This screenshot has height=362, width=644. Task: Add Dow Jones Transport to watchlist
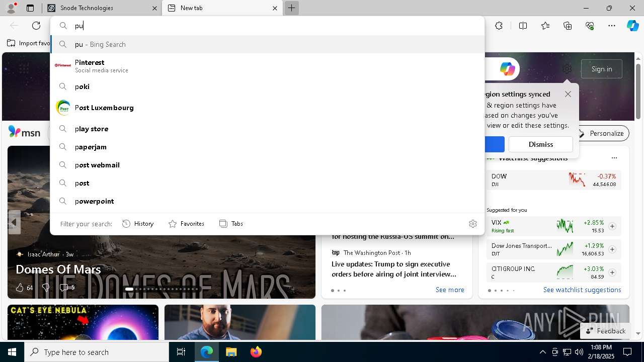click(x=612, y=249)
